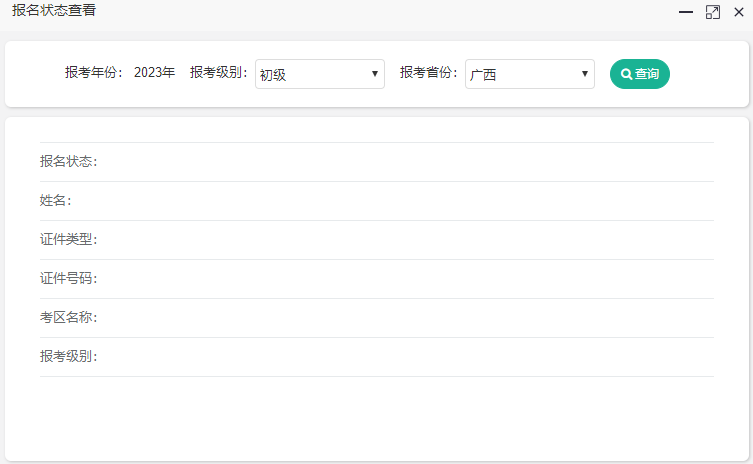Viewport: 753px width, 464px height.
Task: Minimize the 报名状态查看 window
Action: click(686, 12)
